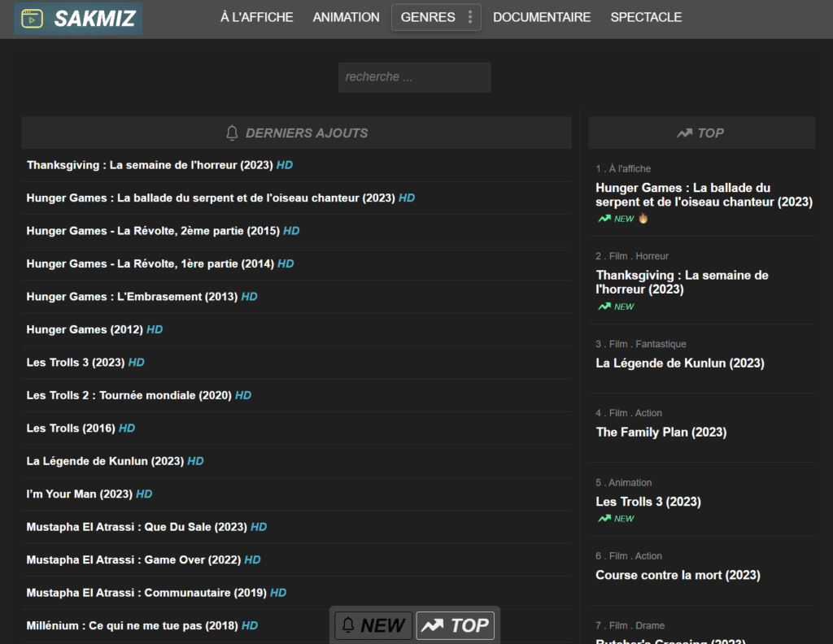Click the fire icon under Hunger Games top entry

pyautogui.click(x=643, y=219)
